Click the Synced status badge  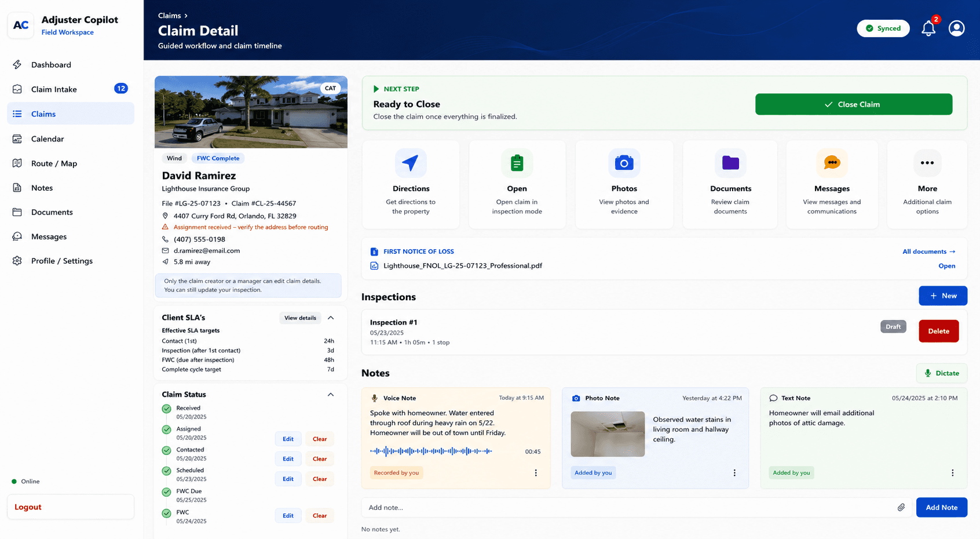click(883, 28)
